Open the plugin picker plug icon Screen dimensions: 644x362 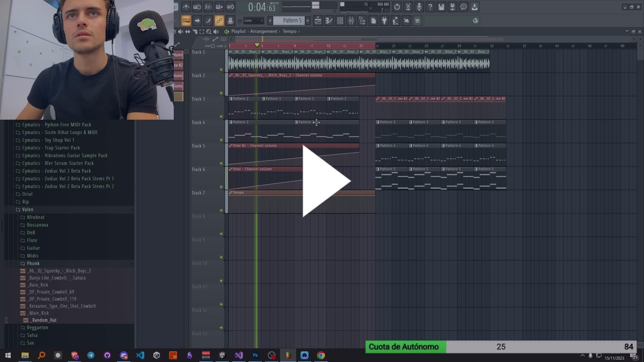pos(384,21)
